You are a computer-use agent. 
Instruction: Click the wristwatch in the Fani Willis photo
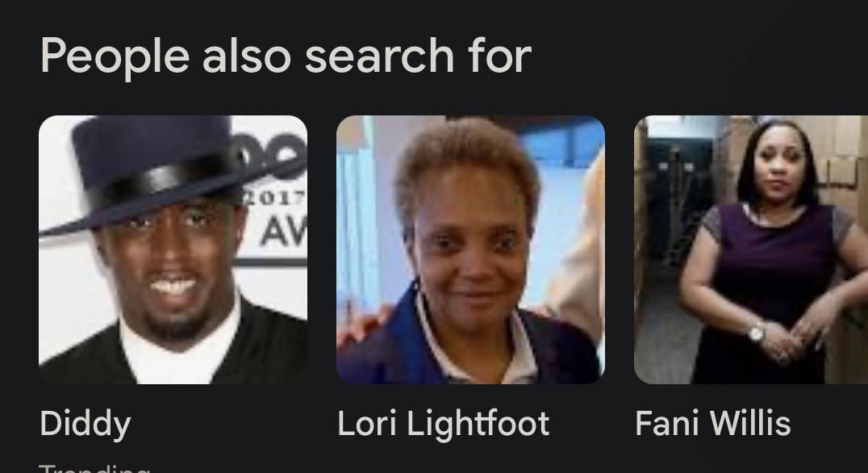coord(757,333)
